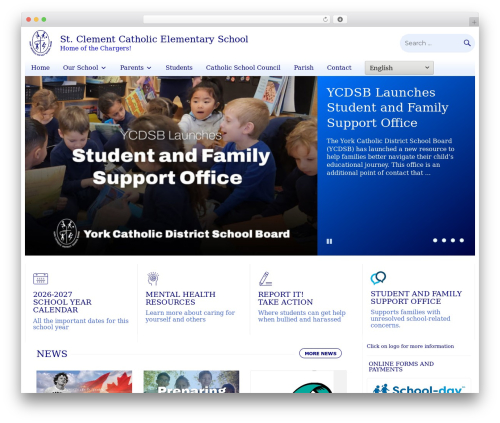The width and height of the screenshot is (500, 423).
Task: Click the school crest logo in header
Action: point(41,43)
